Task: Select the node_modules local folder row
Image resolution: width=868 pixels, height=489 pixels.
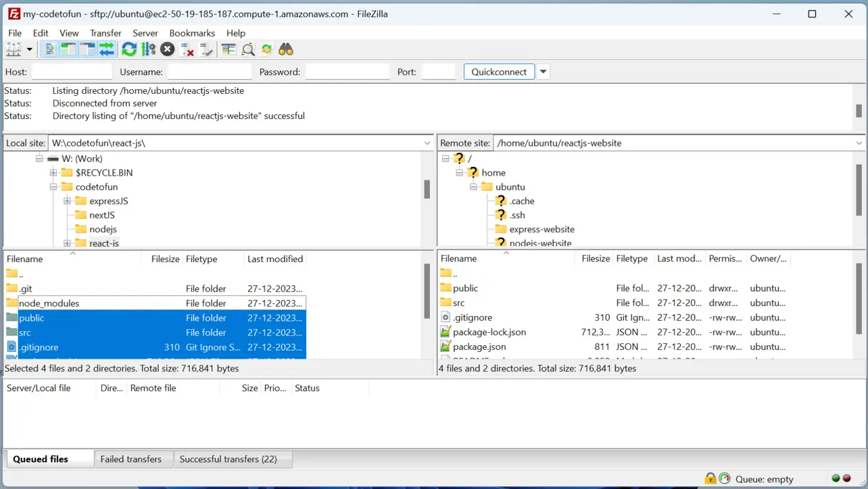Action: click(x=155, y=303)
